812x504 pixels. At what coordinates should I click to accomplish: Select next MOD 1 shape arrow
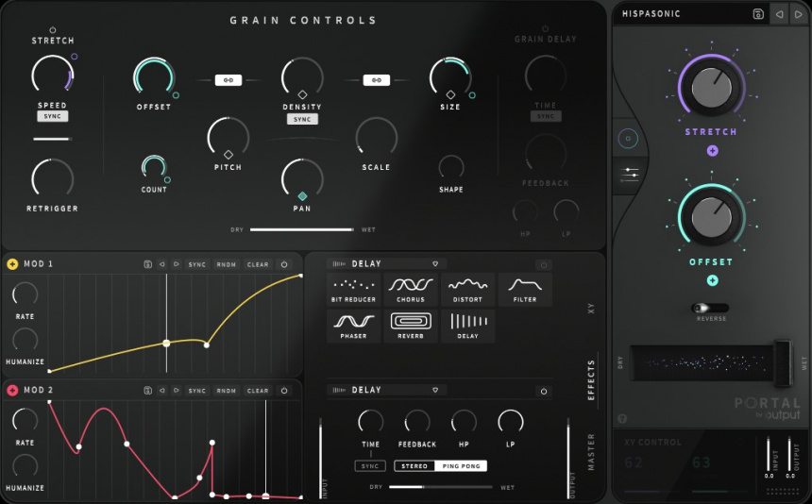coord(176,264)
